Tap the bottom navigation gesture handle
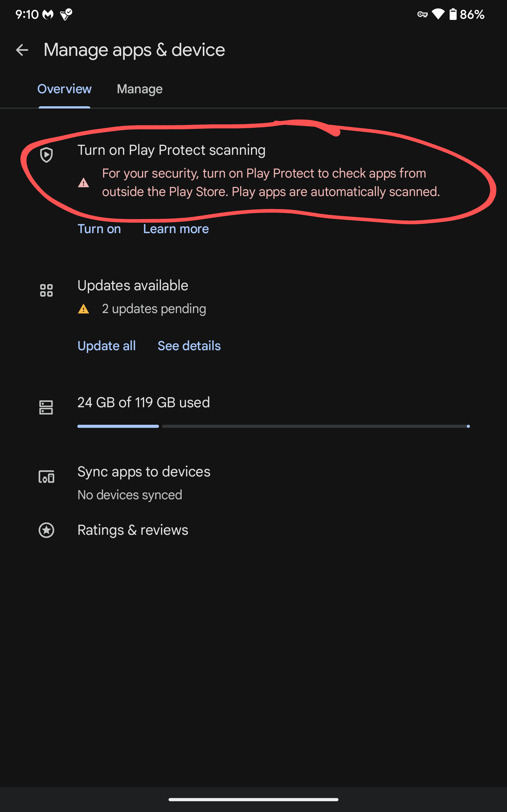Image resolution: width=507 pixels, height=812 pixels. coord(253,800)
